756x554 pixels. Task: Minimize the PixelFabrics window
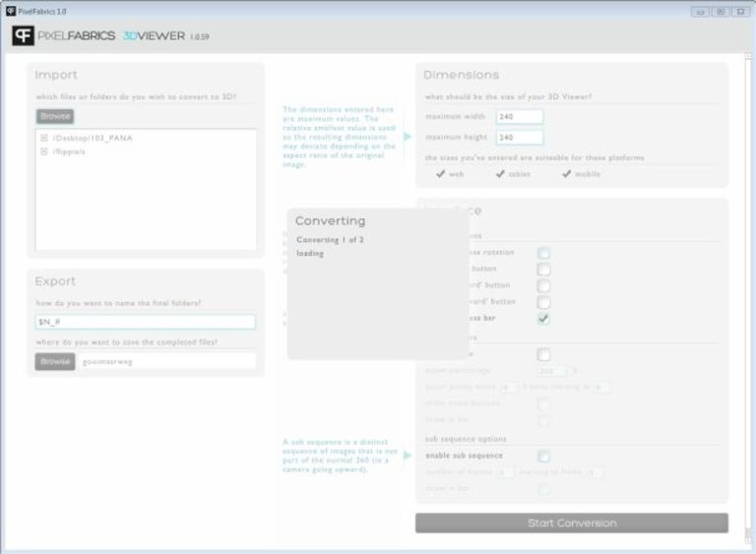(x=700, y=12)
